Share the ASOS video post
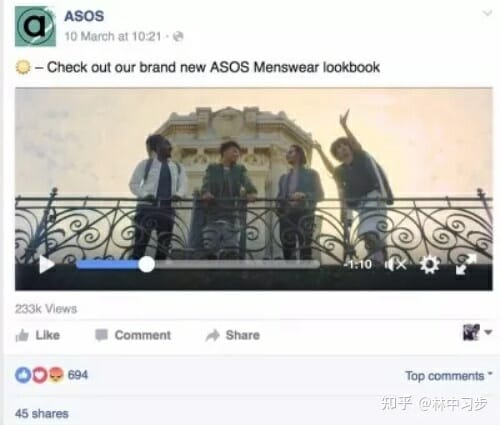Viewport: 500px width, 425px height. coord(233,335)
